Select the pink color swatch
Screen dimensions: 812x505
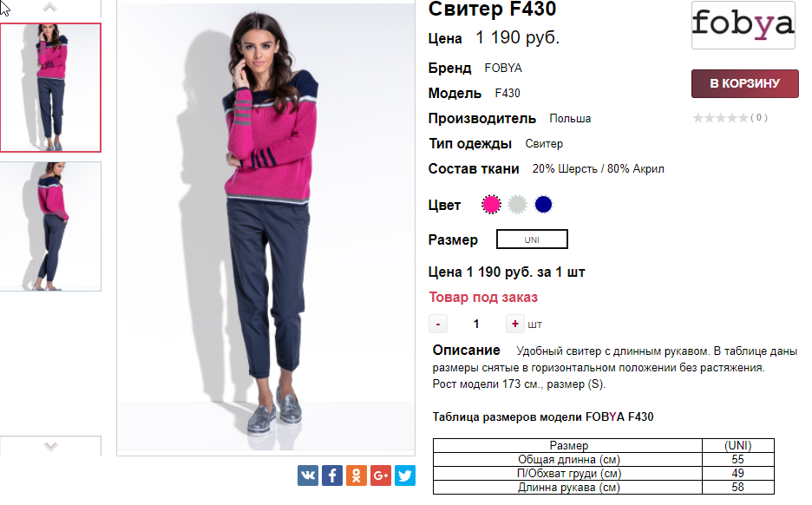tap(491, 205)
